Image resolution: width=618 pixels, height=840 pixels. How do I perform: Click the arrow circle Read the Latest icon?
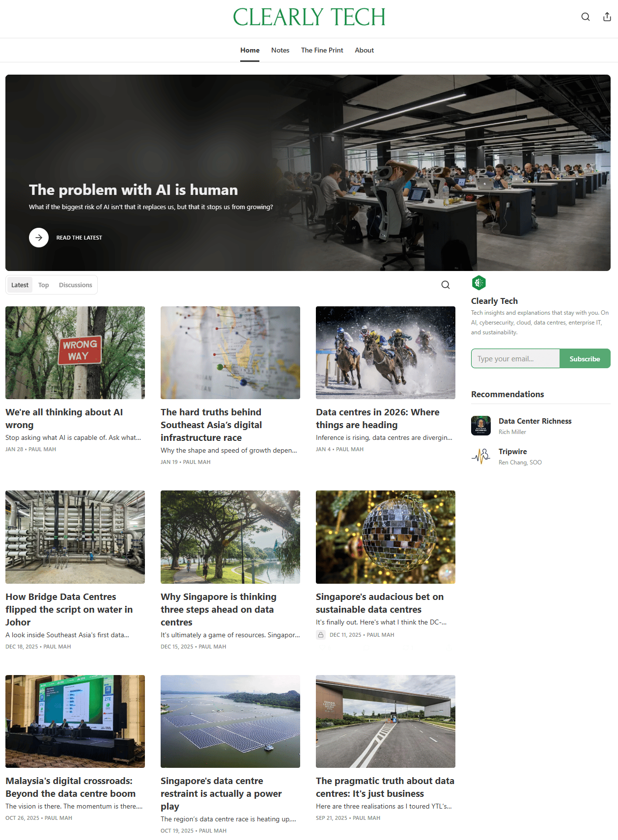pos(39,238)
